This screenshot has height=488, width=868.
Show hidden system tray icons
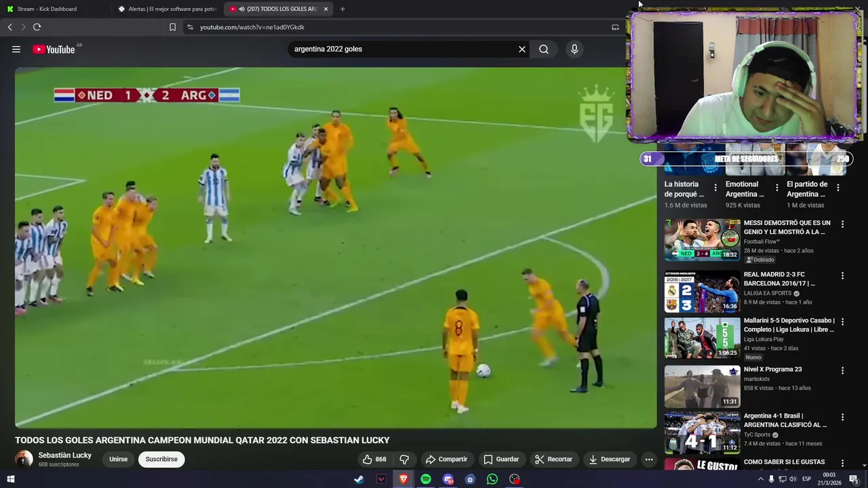point(760,479)
